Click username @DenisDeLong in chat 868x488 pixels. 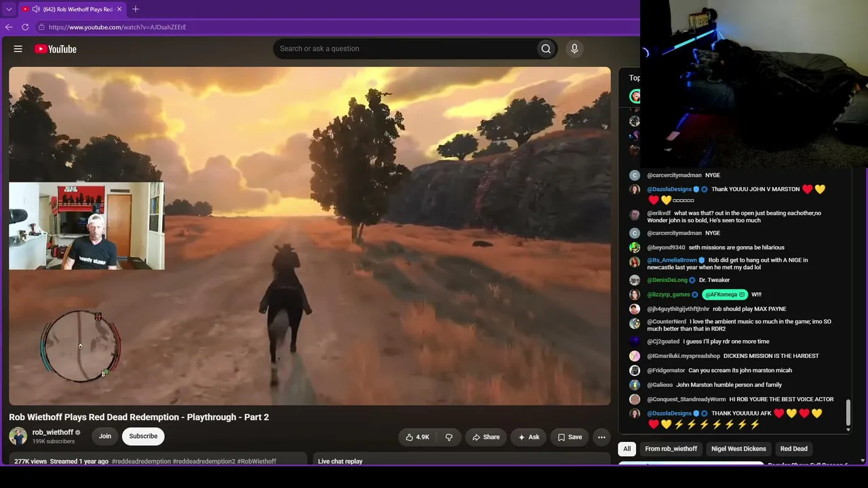[x=668, y=280]
